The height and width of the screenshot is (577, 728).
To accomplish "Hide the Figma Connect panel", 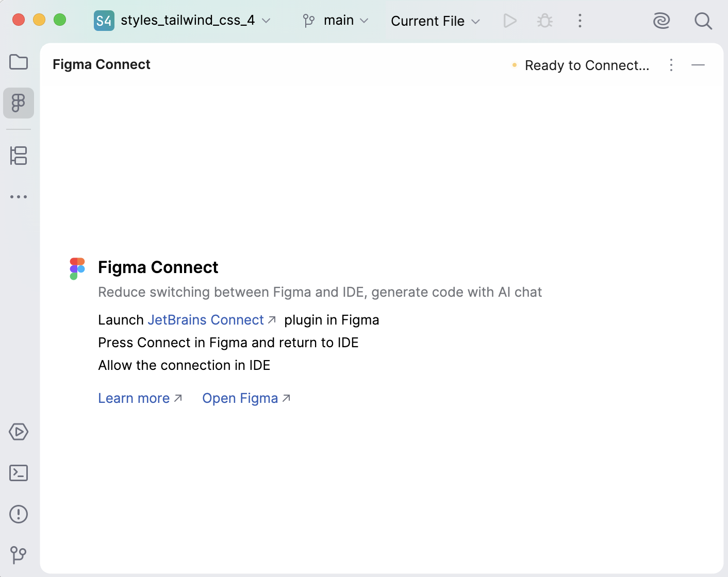I will pos(698,65).
